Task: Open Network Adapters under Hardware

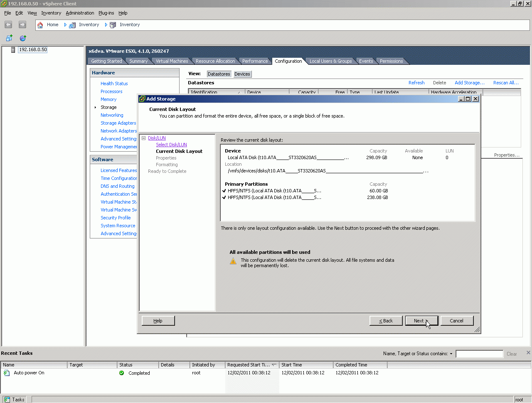Action: coord(118,131)
